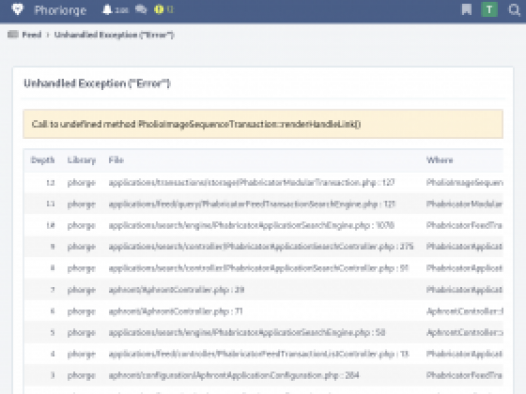526x394 pixels.
Task: Open the yellow setup issues alert icon
Action: pos(159,10)
